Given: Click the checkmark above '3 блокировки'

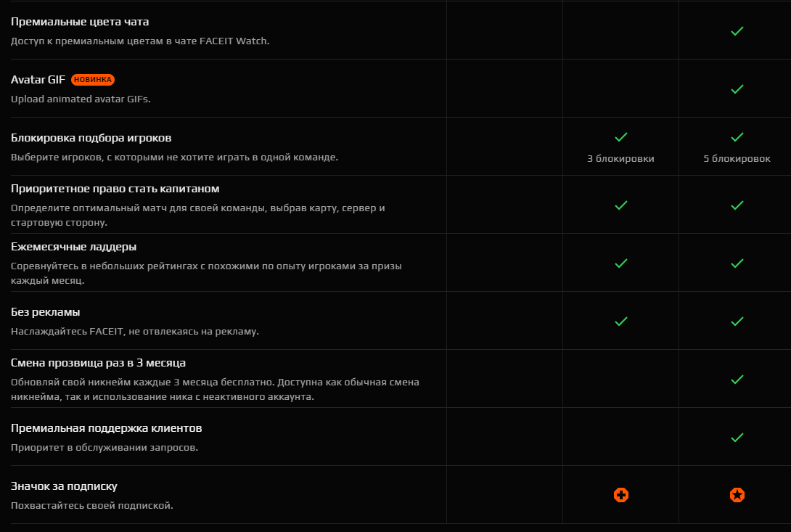Looking at the screenshot, I should [621, 136].
